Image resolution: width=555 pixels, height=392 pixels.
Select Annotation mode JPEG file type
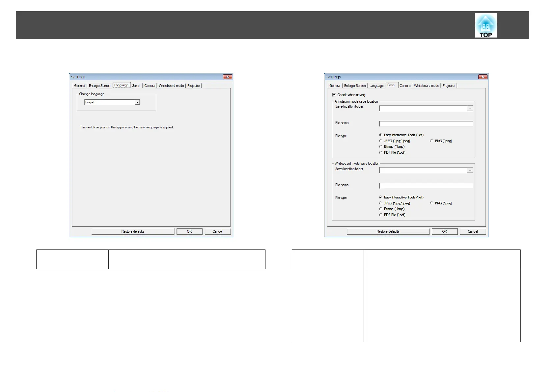(x=381, y=141)
